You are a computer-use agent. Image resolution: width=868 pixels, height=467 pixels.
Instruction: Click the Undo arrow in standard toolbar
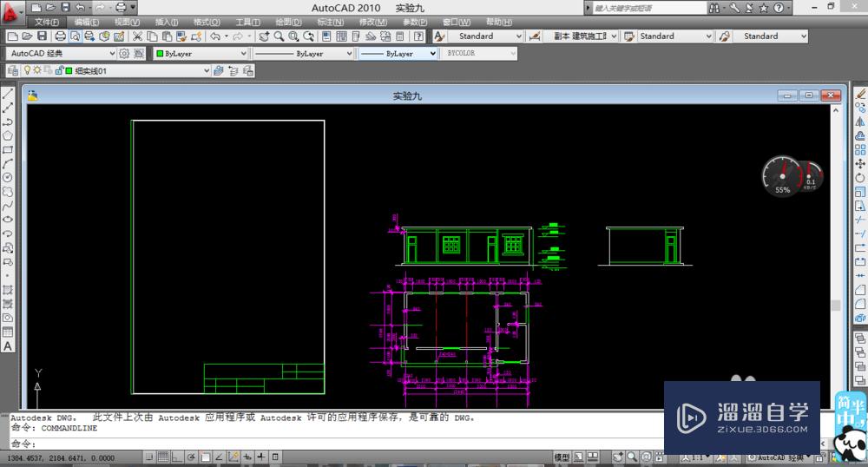point(214,36)
